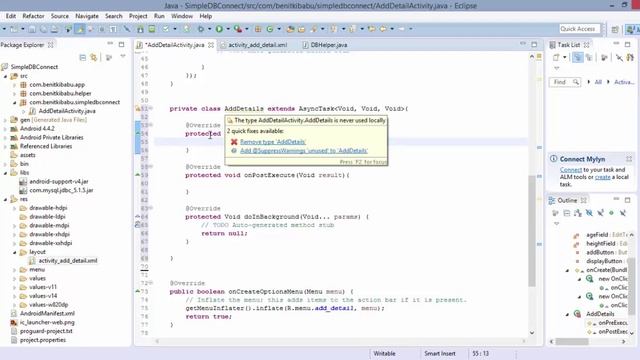Toggle Hide Local Types in Outline toolbar
640x360 pixels.
pyautogui.click(x=622, y=213)
